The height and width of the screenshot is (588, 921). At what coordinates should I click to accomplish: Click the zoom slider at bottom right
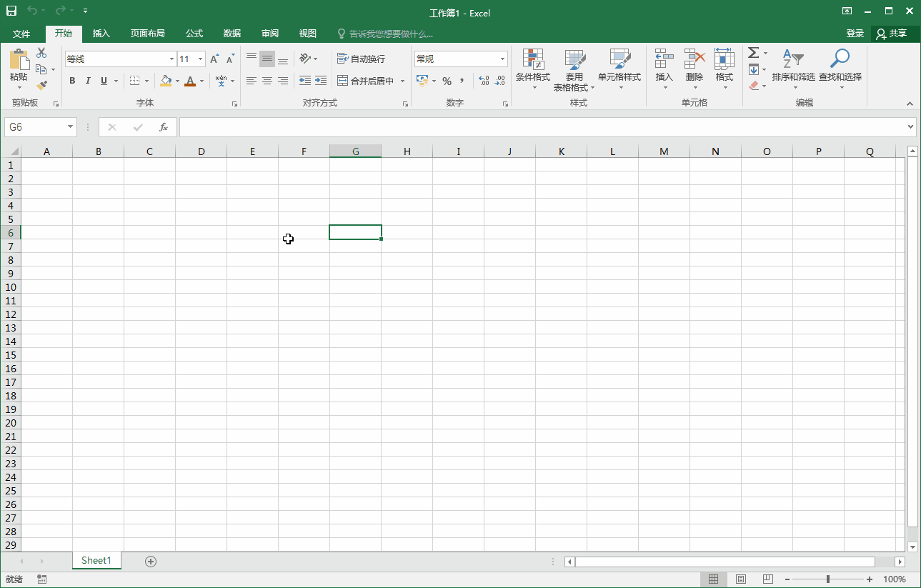(829, 579)
